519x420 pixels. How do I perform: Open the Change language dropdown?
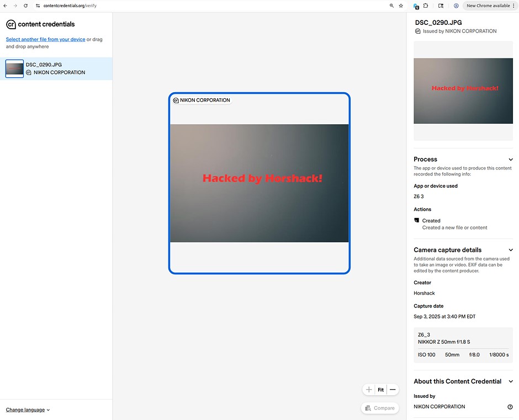[28, 410]
